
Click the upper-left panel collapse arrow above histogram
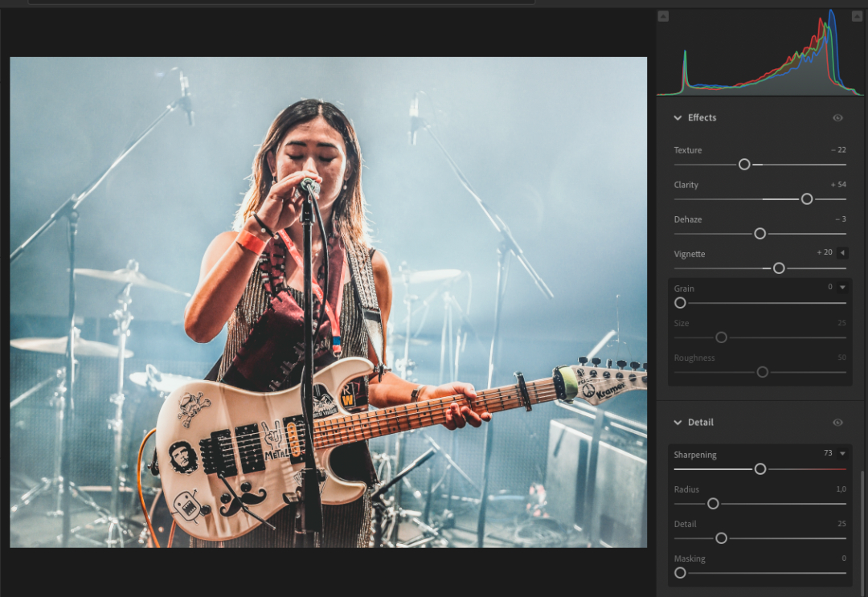pos(663,15)
